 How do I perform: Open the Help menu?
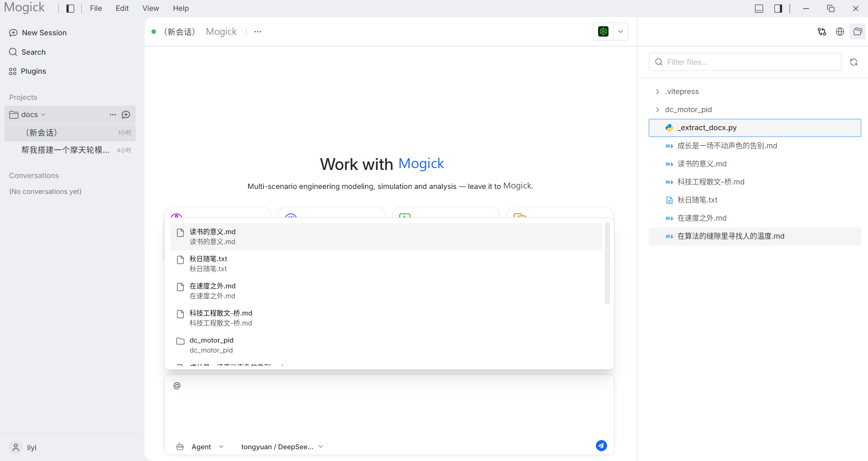(x=181, y=8)
